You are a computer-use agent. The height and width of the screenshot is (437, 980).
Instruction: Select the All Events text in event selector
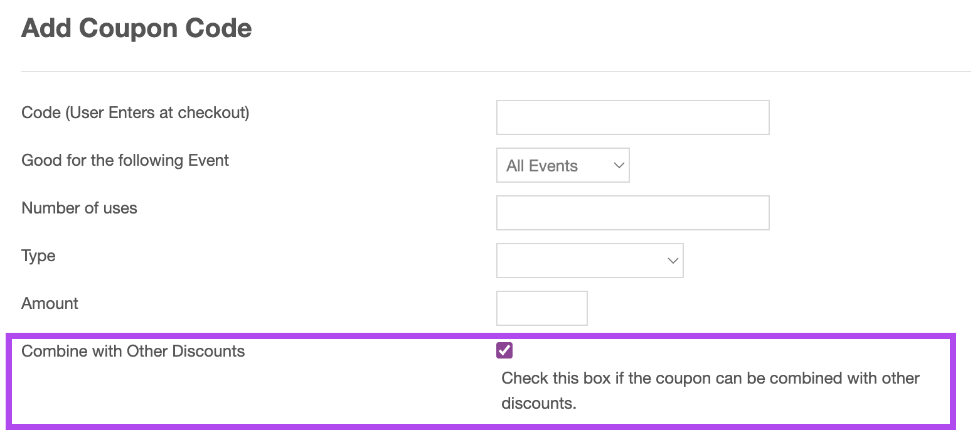542,166
